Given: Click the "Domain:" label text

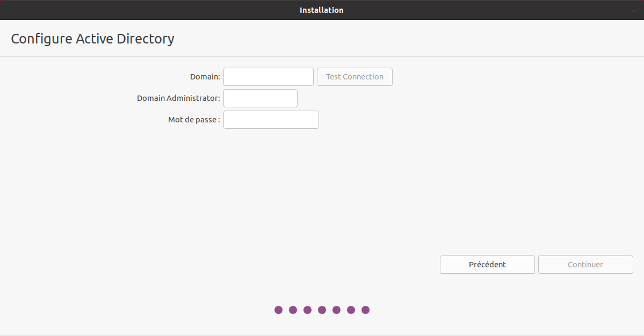Looking at the screenshot, I should click(x=205, y=77).
